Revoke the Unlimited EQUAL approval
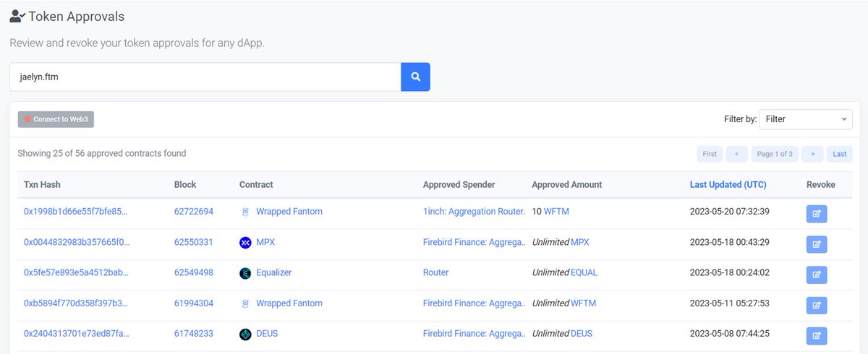 [817, 275]
